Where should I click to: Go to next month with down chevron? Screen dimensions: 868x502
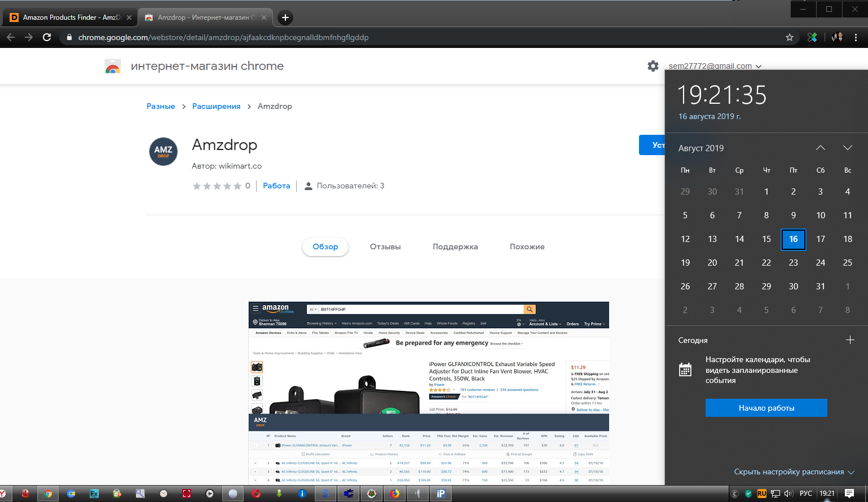[848, 148]
